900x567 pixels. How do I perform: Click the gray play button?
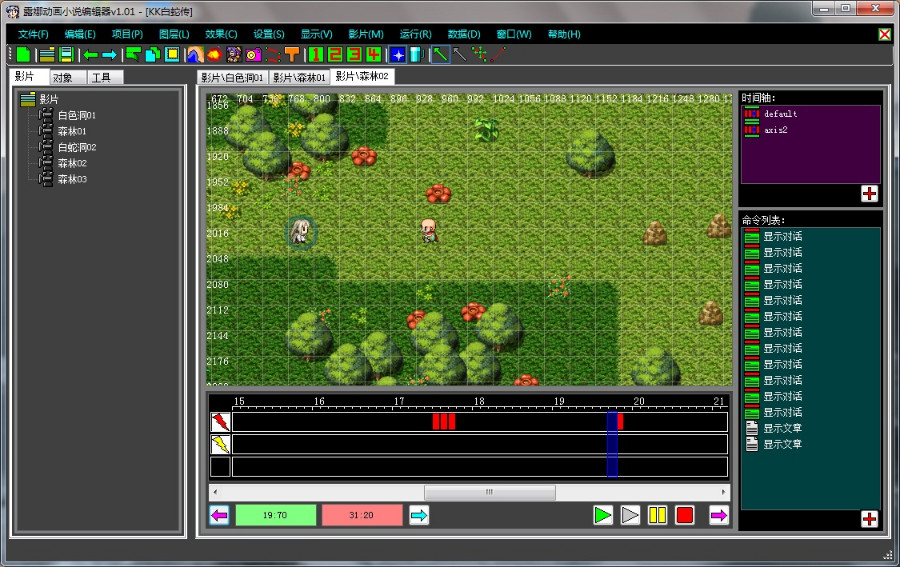(630, 515)
